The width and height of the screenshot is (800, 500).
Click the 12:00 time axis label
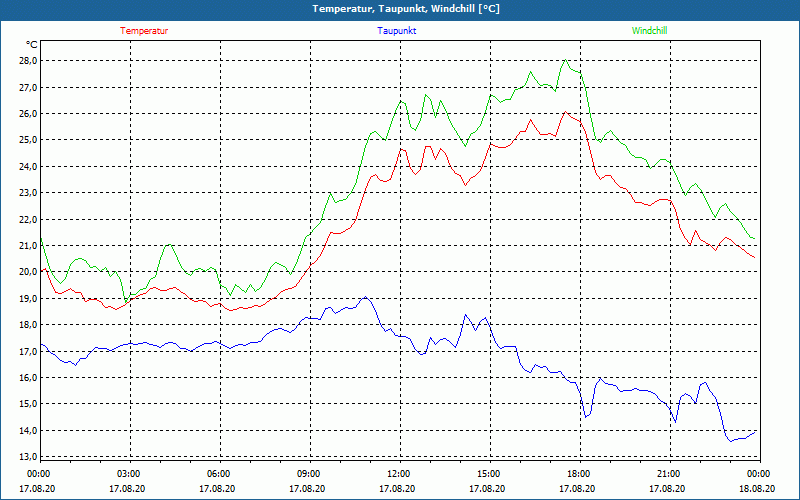(400, 474)
